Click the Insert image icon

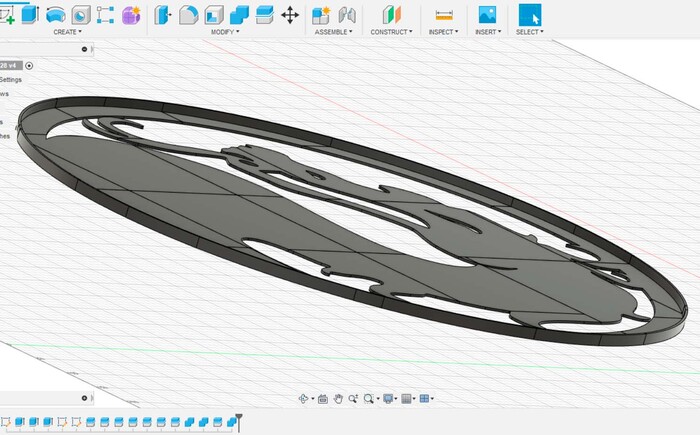pos(487,15)
